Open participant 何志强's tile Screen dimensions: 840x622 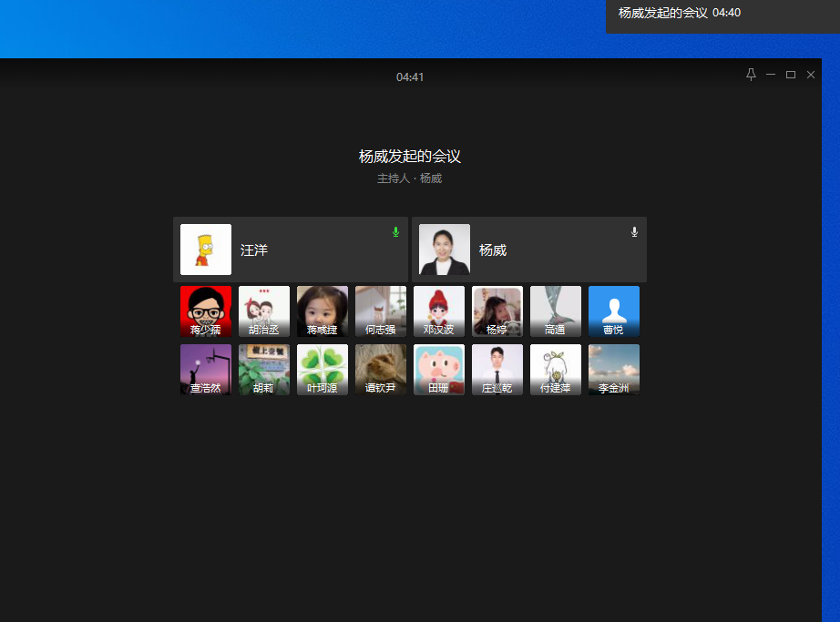click(x=381, y=311)
